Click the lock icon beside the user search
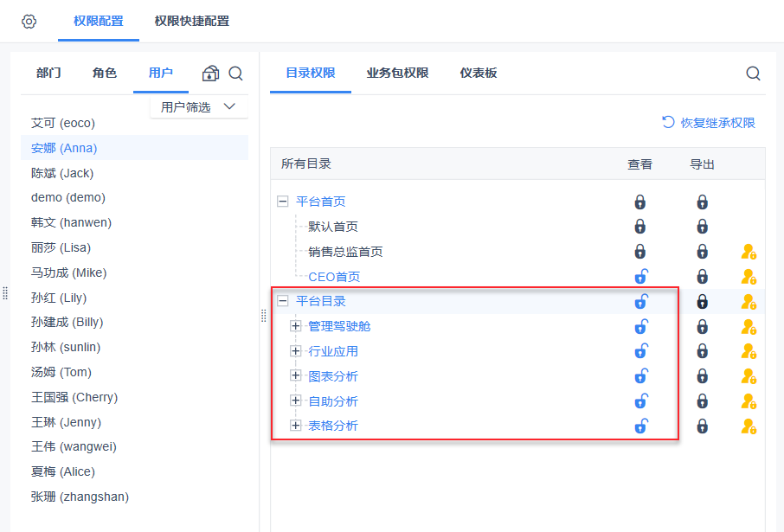784x532 pixels. (x=210, y=74)
